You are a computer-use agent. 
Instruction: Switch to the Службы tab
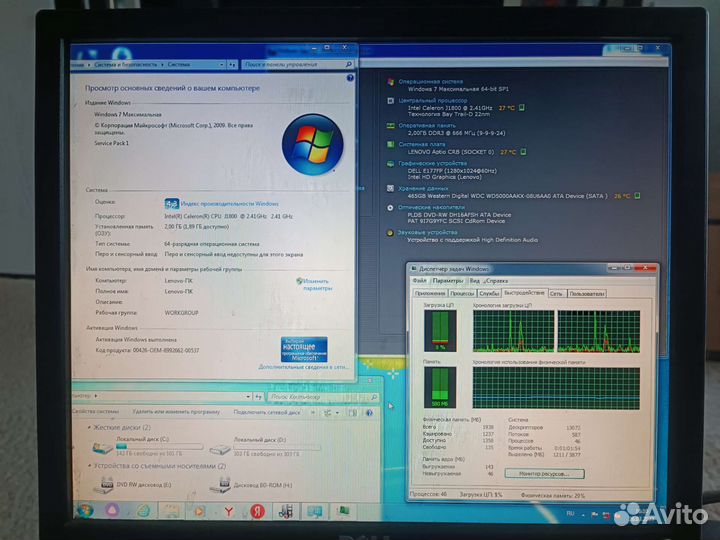pos(489,293)
